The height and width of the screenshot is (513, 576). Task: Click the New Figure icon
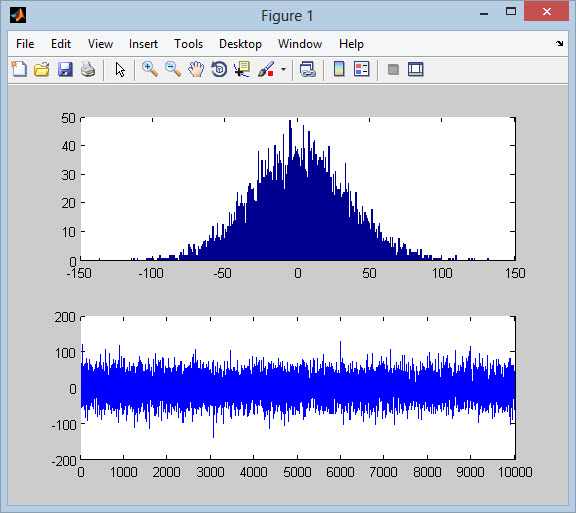tap(19, 69)
